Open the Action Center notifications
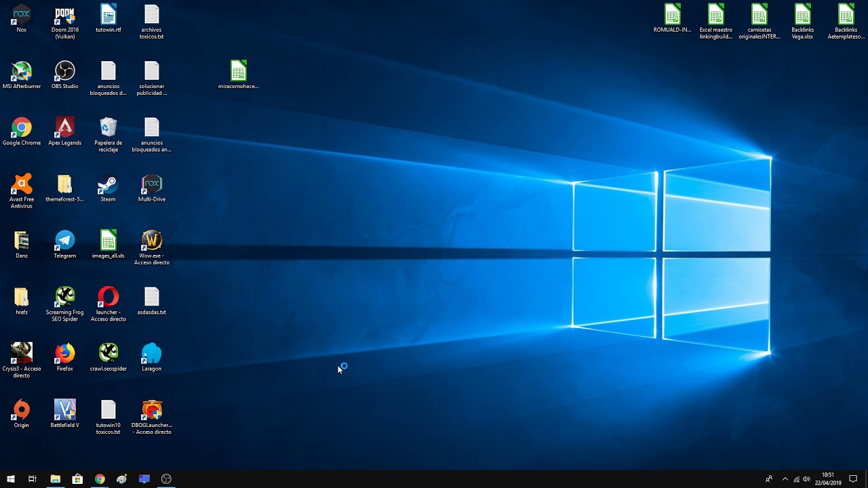The width and height of the screenshot is (868, 488). (x=853, y=479)
